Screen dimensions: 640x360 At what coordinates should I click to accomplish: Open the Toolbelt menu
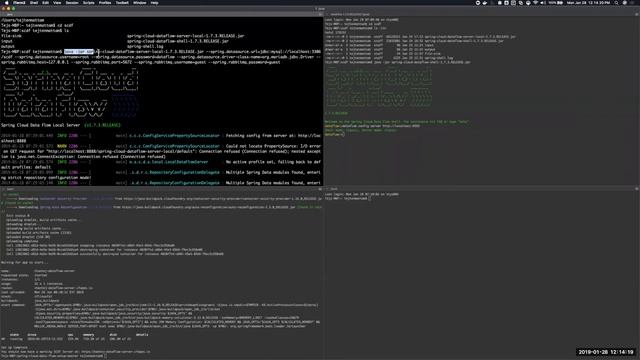click(122, 3)
